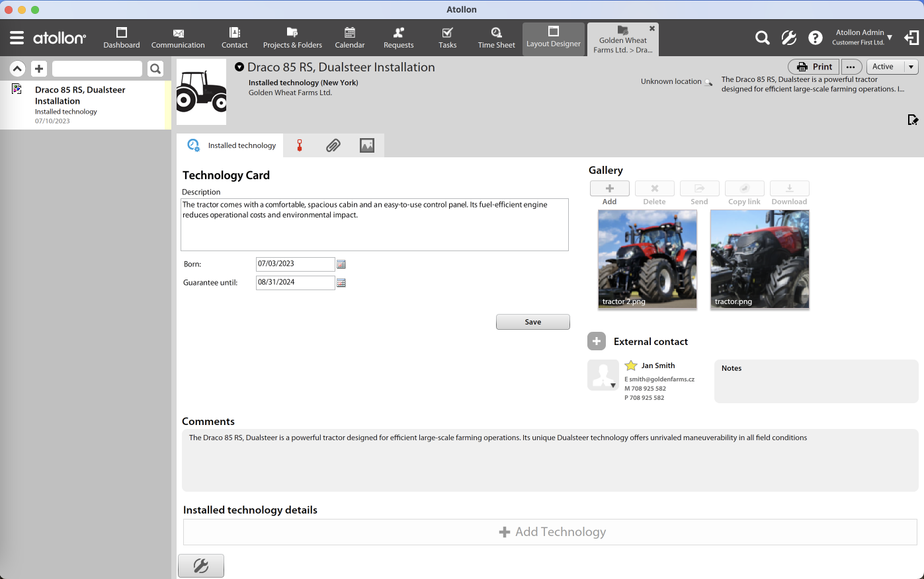Open the Time Sheet menu item

pyautogui.click(x=496, y=38)
